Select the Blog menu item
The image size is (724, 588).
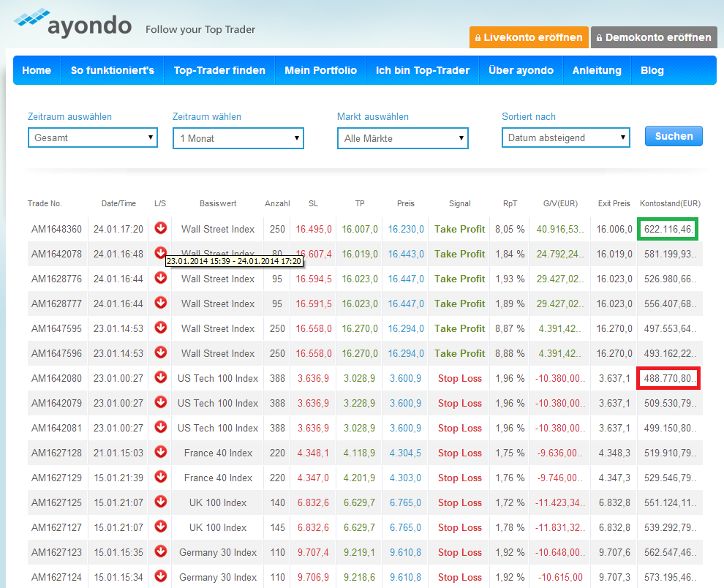point(652,70)
